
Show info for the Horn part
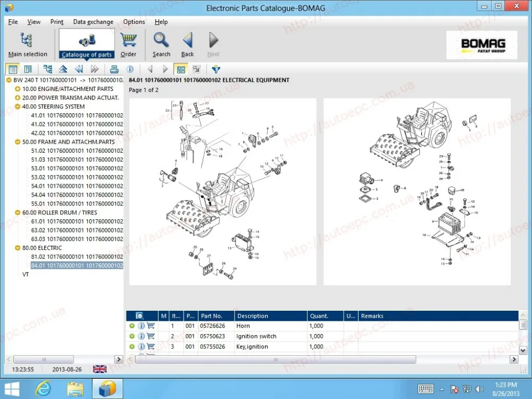141,326
